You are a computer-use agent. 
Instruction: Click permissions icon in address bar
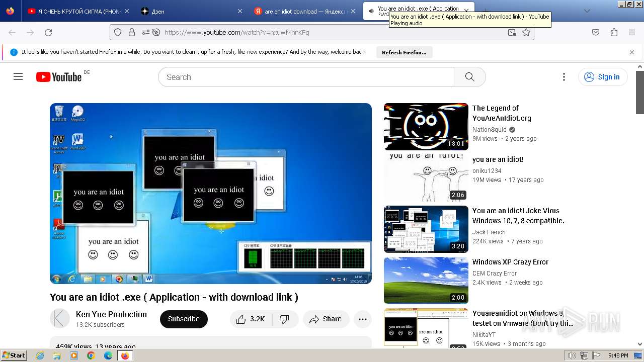pos(146,32)
